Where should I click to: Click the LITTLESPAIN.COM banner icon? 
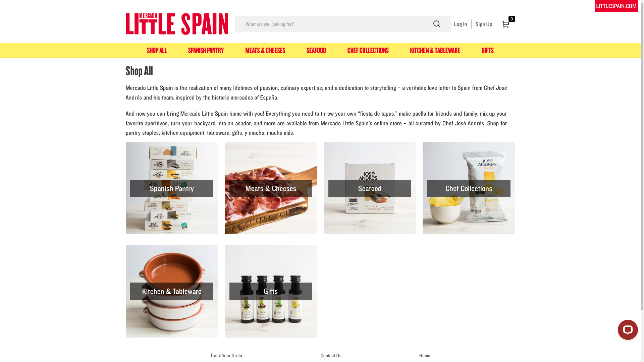pos(616,6)
